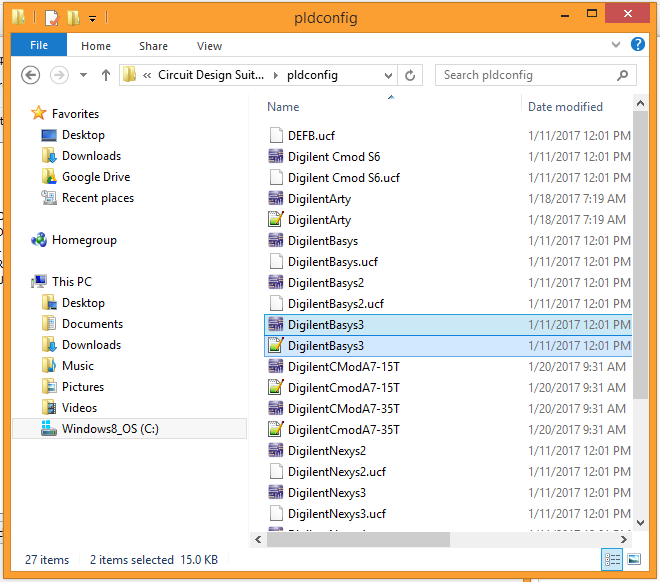Select Favorites in navigation pane
The width and height of the screenshot is (660, 582).
[75, 114]
